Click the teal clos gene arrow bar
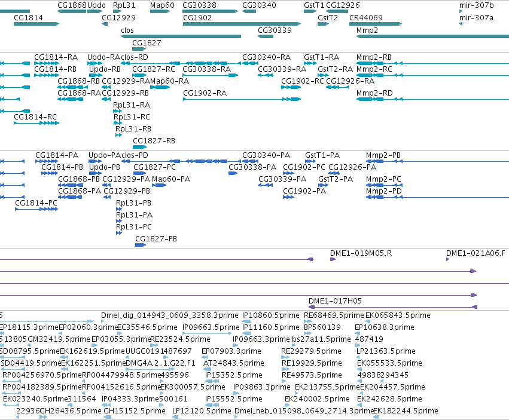The width and height of the screenshot is (509, 420). tap(181, 36)
